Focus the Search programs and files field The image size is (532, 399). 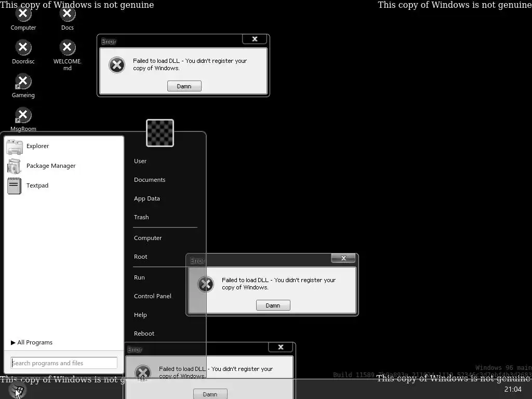(64, 363)
